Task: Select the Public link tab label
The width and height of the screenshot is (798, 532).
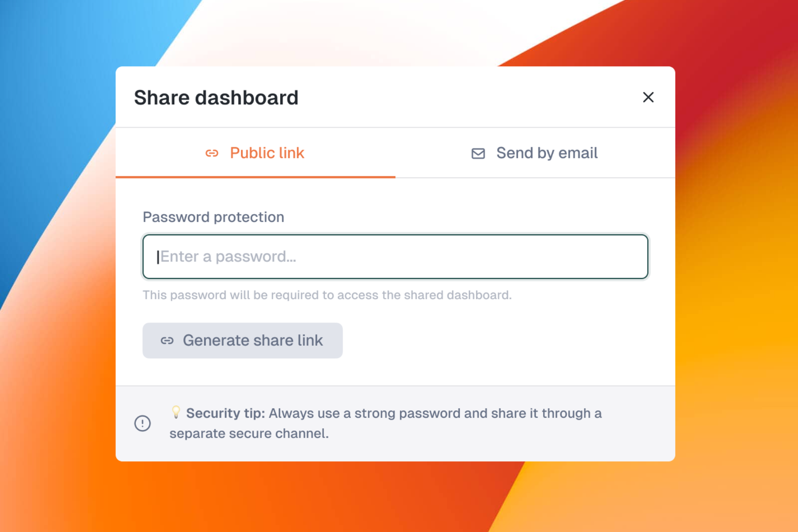Action: tap(267, 153)
